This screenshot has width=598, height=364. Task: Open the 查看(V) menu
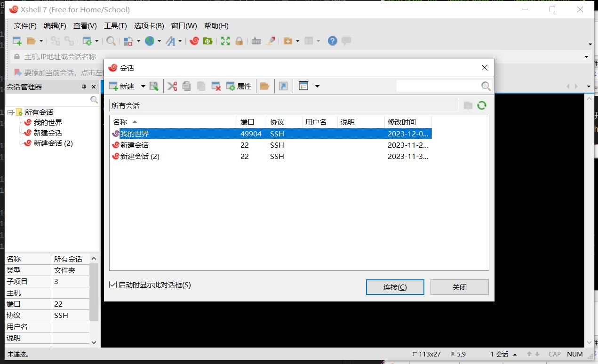coord(85,26)
